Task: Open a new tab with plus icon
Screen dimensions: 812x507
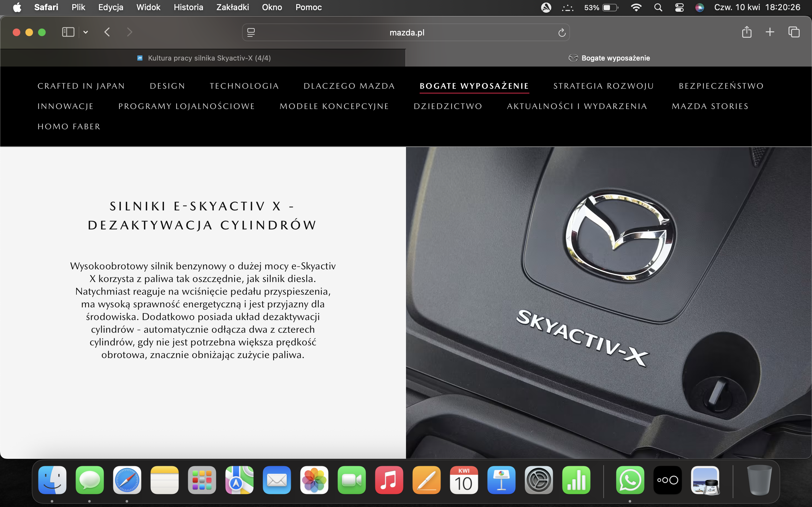Action: click(770, 32)
